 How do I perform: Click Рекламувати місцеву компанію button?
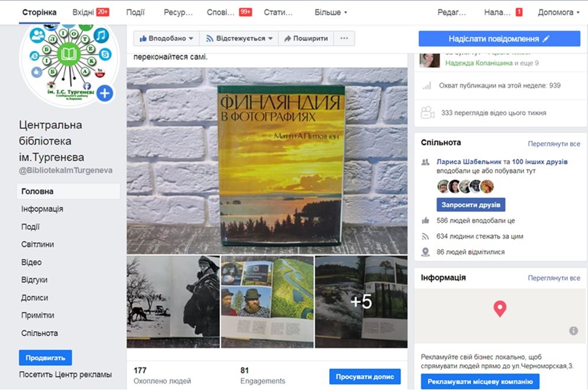pyautogui.click(x=480, y=381)
